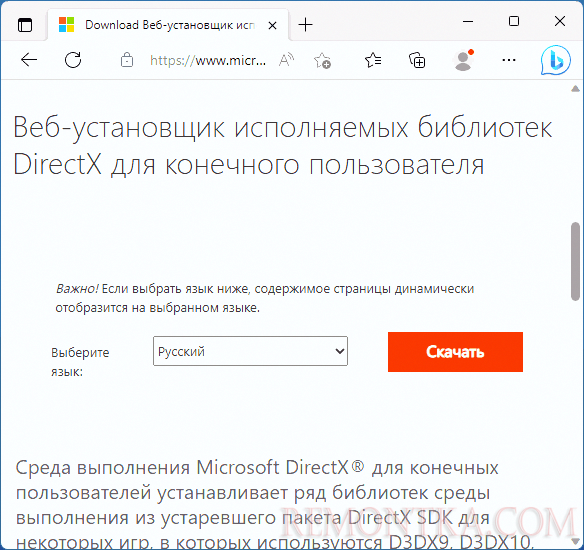
Task: Open the profile avatar icon
Action: click(x=463, y=60)
